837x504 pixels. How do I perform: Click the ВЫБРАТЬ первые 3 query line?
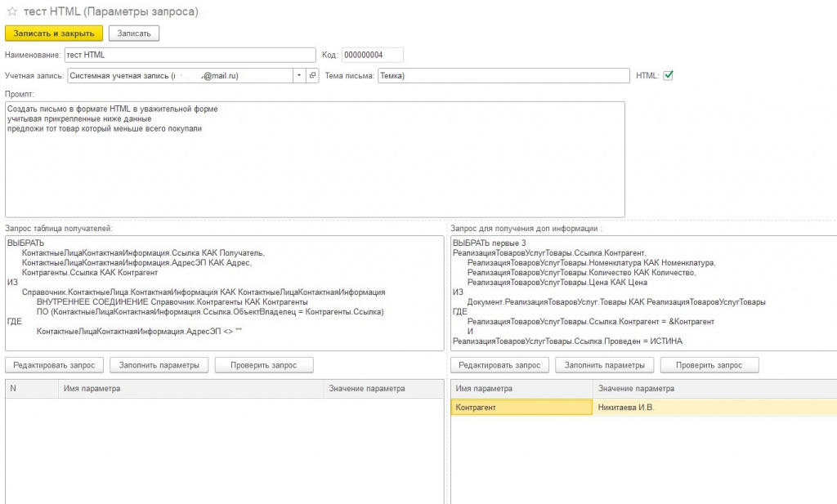(490, 243)
